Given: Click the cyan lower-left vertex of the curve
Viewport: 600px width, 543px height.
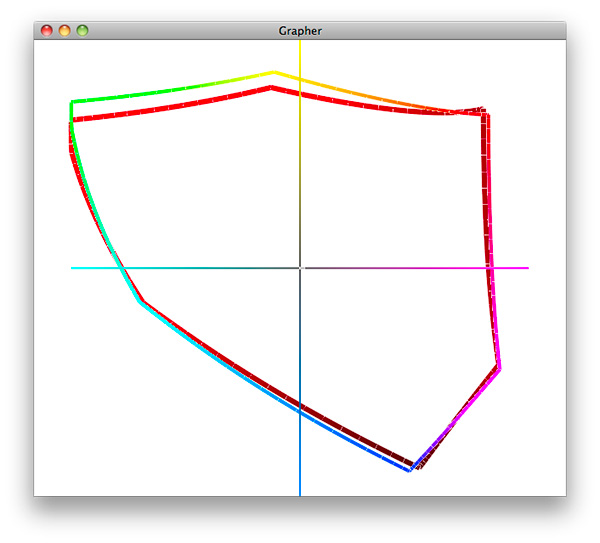Looking at the screenshot, I should pyautogui.click(x=142, y=302).
